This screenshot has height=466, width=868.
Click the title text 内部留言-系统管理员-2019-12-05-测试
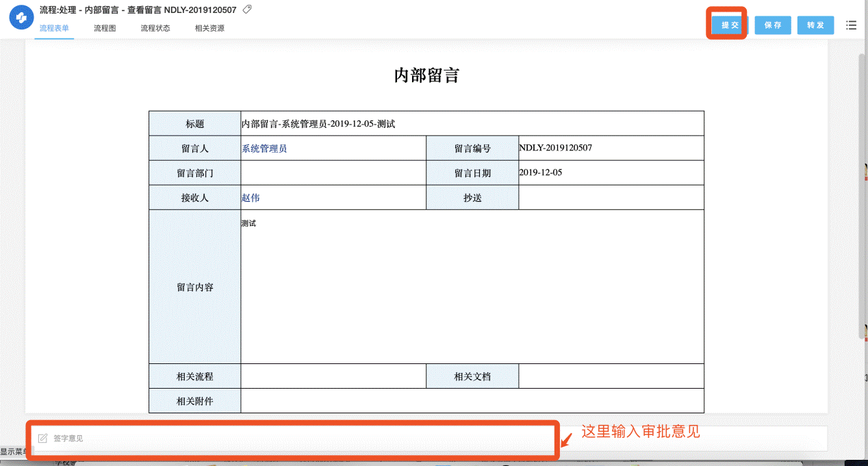pos(318,124)
